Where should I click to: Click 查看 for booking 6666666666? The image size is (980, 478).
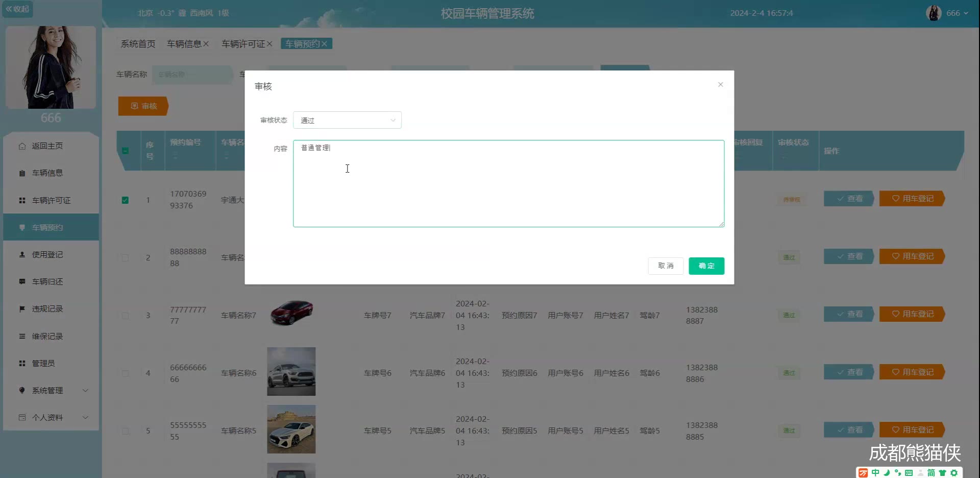point(849,372)
